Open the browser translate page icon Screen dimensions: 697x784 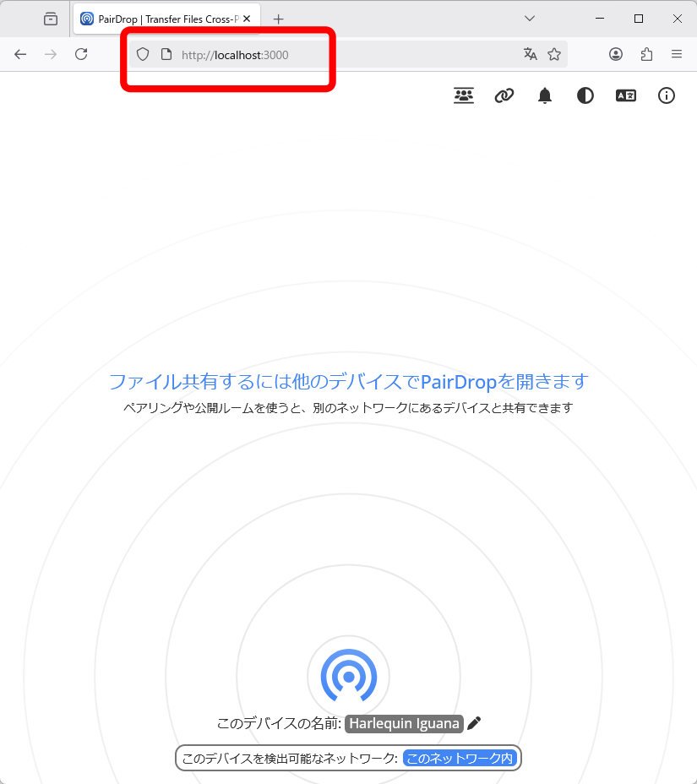pos(530,54)
